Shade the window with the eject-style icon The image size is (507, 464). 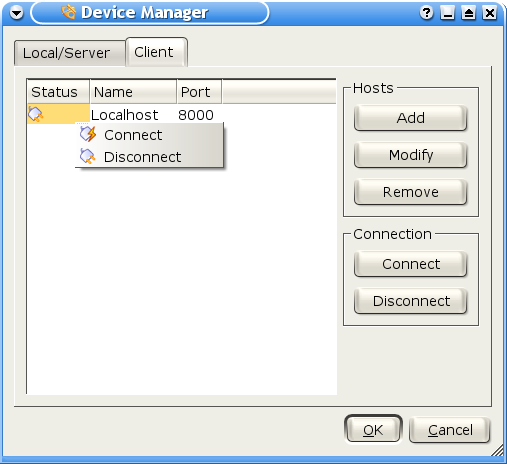tap(469, 13)
